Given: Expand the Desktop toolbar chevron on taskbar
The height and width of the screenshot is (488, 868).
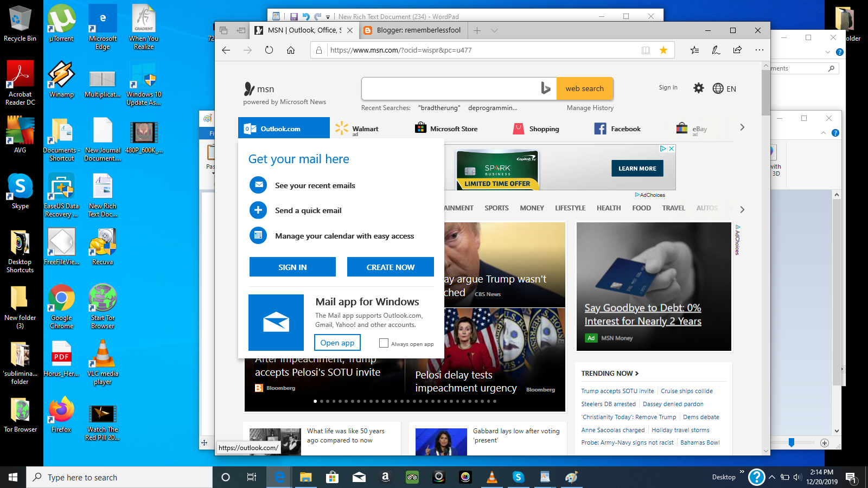Looking at the screenshot, I should point(742,472).
